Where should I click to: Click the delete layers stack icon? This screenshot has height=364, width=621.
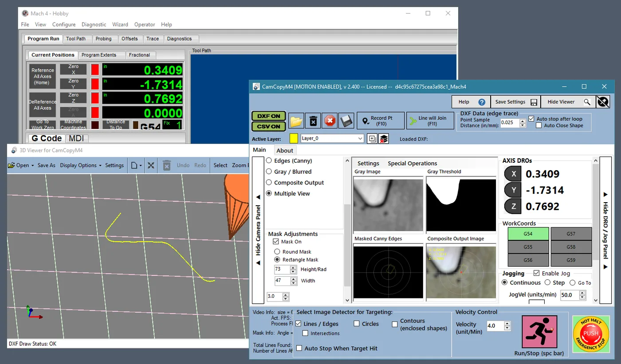click(x=384, y=139)
